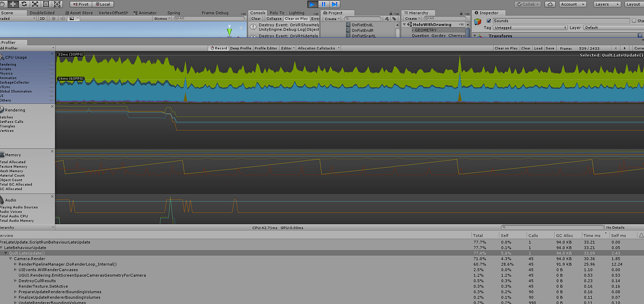The height and width of the screenshot is (304, 644).
Task: Open the Gizmos dropdown
Action: (162, 18)
